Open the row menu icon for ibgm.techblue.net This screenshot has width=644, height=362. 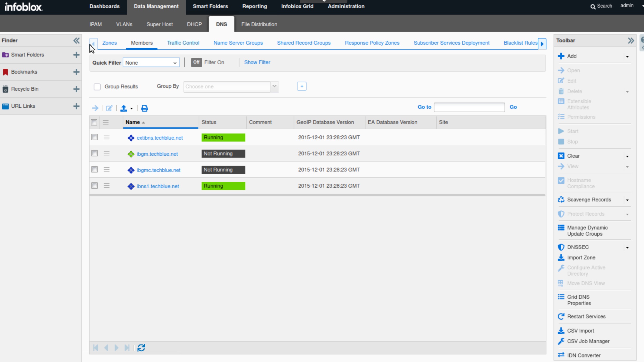click(x=107, y=153)
